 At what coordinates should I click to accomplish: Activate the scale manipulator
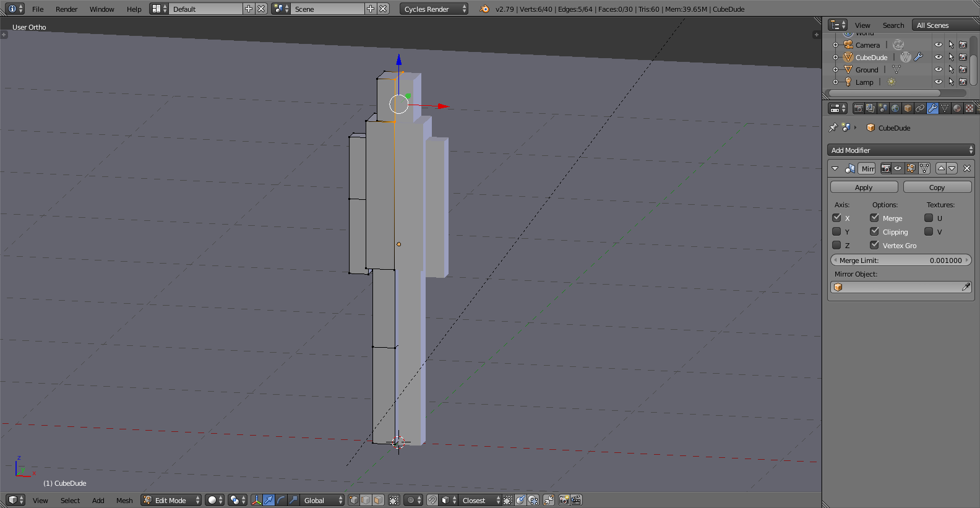coord(293,500)
